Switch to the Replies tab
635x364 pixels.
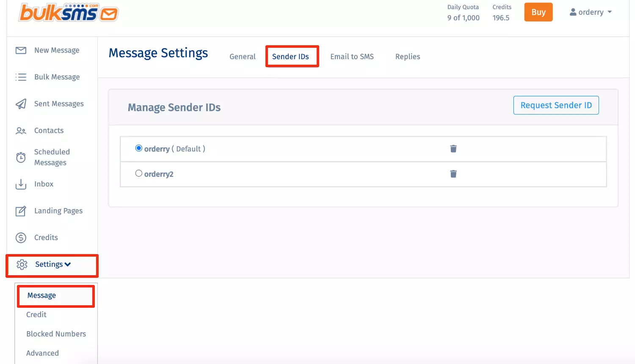[408, 57]
